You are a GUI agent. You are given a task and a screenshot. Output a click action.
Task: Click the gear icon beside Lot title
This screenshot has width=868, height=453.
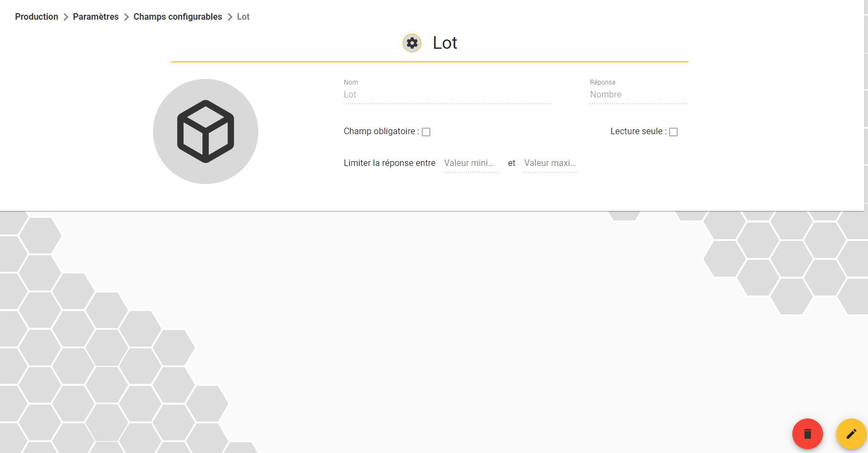412,43
